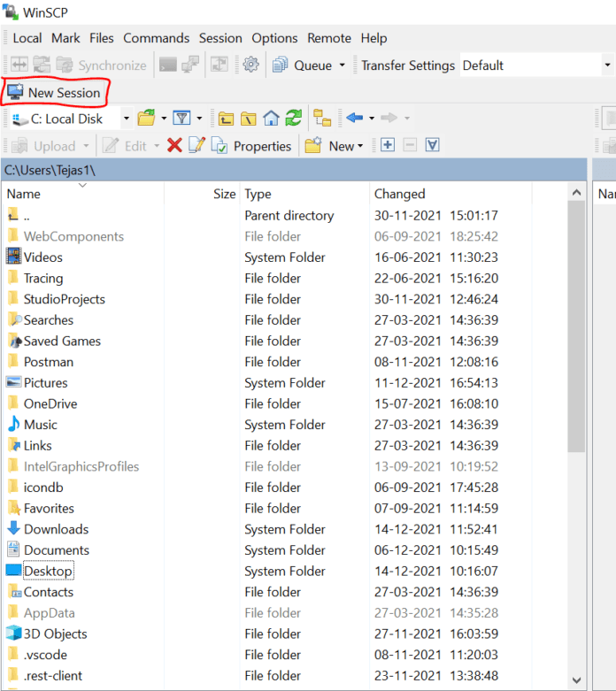This screenshot has height=691, width=616.
Task: Expand the Queue dropdown arrow
Action: tap(343, 65)
